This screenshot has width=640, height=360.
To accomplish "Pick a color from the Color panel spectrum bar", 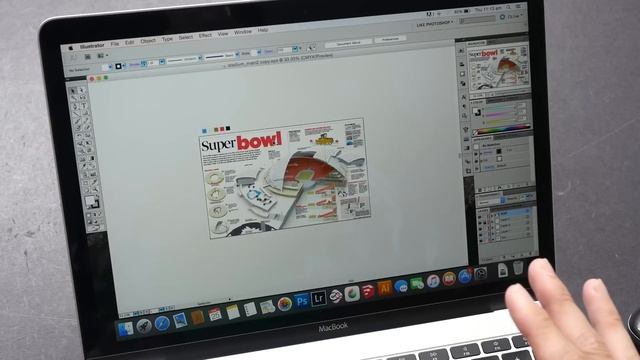I will (x=503, y=130).
